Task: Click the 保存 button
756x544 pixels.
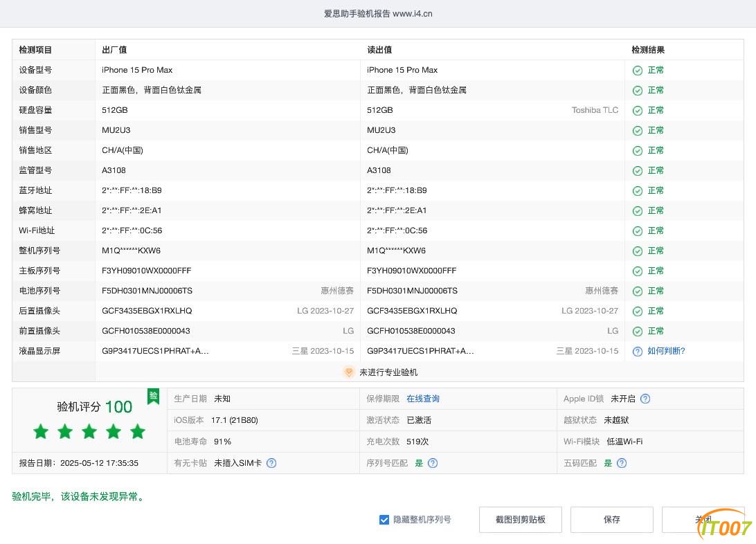Action: 611,519
